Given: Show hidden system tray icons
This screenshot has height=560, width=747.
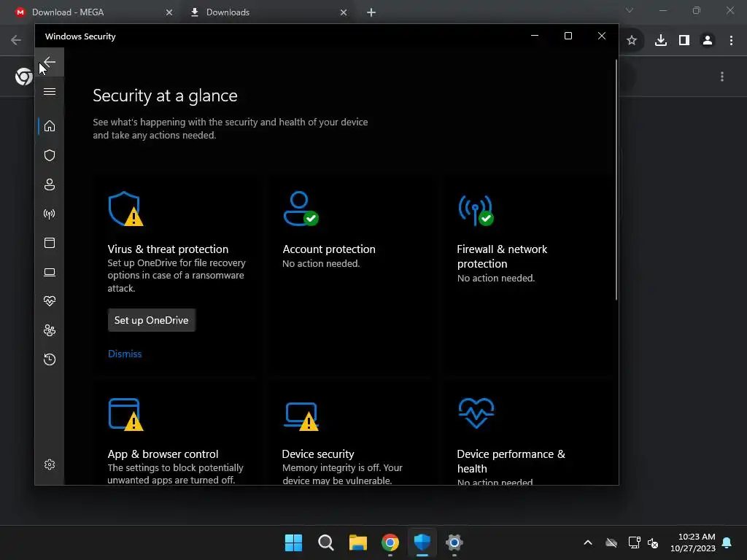Looking at the screenshot, I should [588, 542].
